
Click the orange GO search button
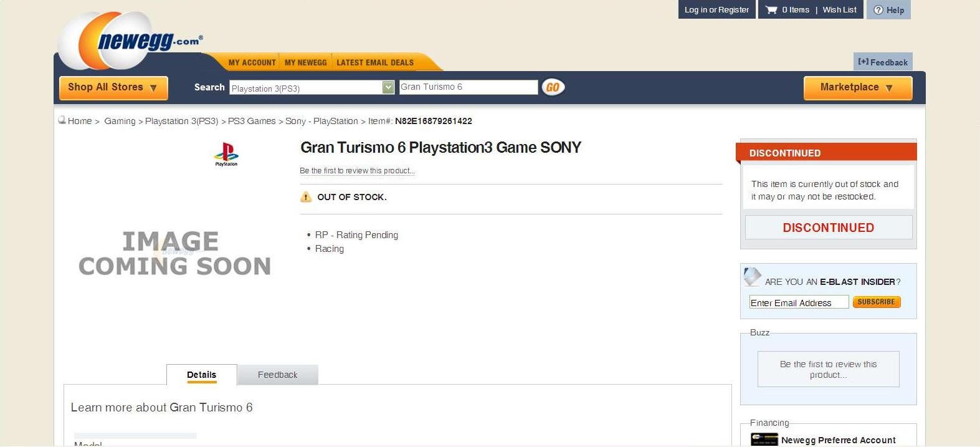coord(553,87)
